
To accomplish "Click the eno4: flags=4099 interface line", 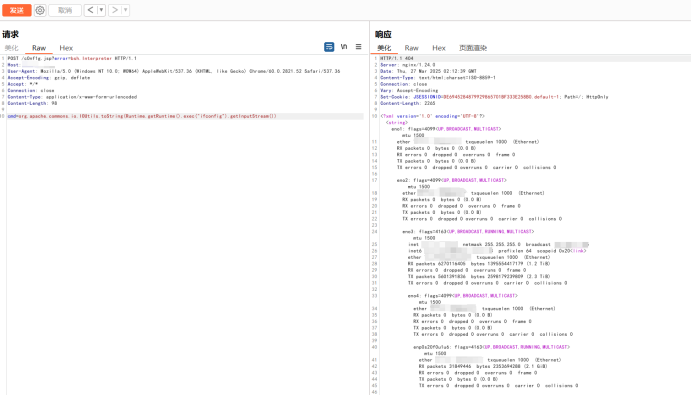I will pos(463,296).
